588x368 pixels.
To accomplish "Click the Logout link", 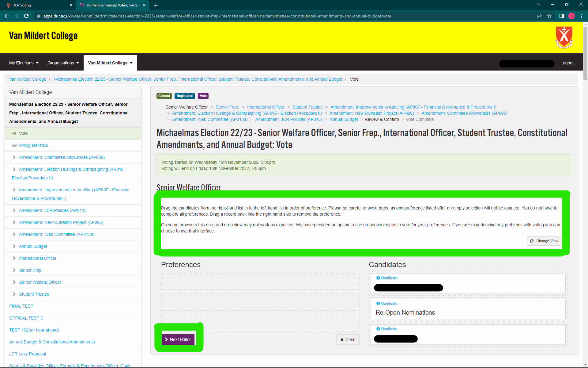I will [567, 63].
